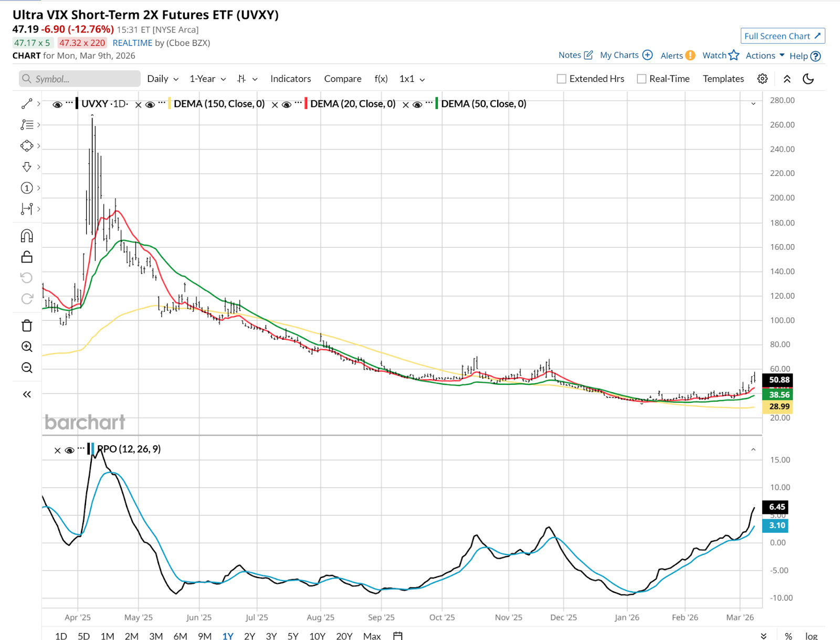
Task: Select the 6M range tab
Action: click(180, 636)
